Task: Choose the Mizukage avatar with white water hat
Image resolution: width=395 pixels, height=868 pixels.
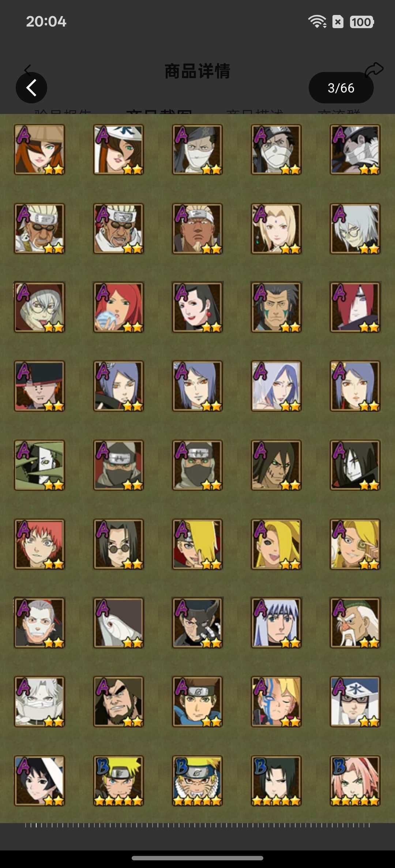Action: pos(355,702)
